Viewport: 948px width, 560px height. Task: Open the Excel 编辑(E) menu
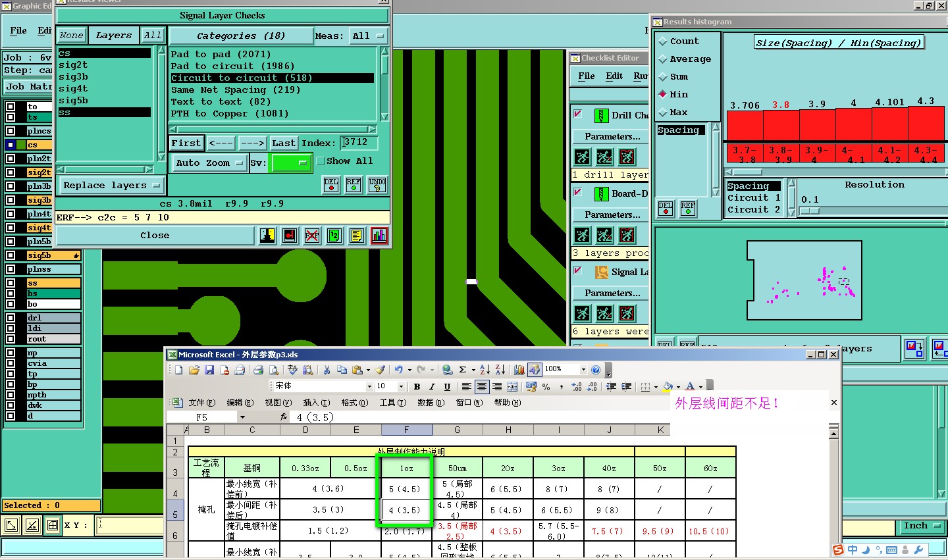(240, 403)
